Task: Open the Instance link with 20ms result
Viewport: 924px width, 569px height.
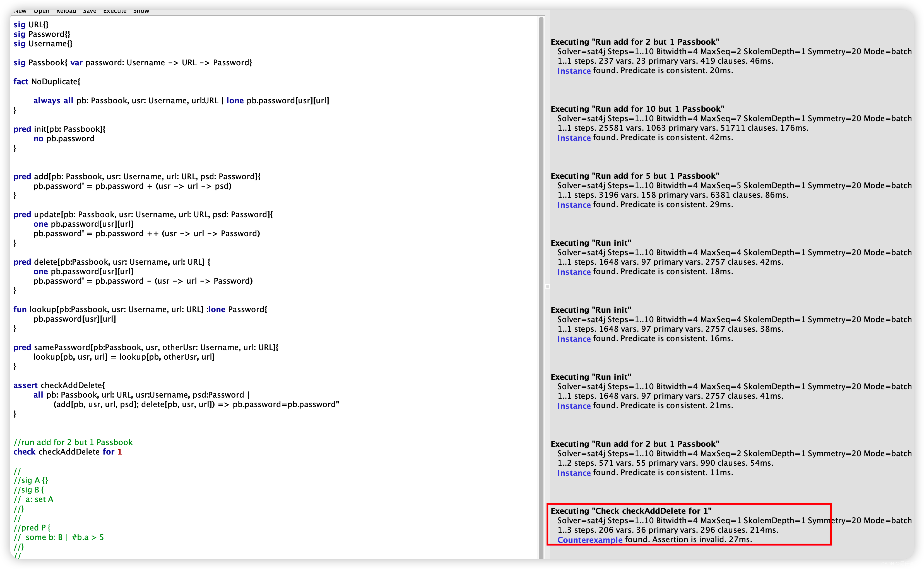Action: click(x=574, y=71)
